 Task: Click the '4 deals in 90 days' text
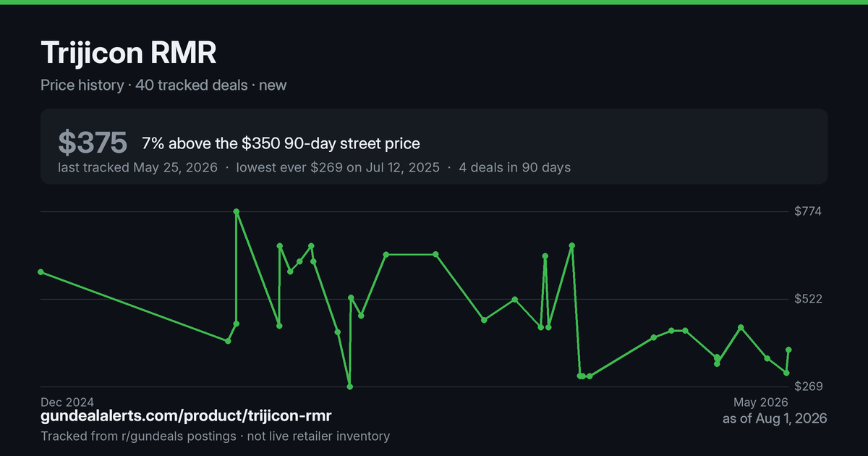coord(515,168)
